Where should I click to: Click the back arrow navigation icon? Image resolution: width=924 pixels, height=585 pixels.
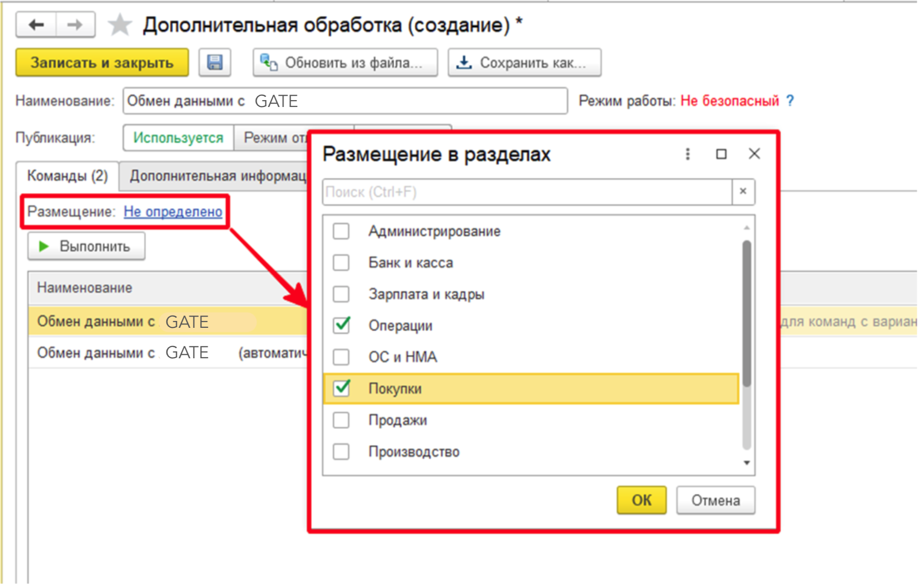pos(36,25)
